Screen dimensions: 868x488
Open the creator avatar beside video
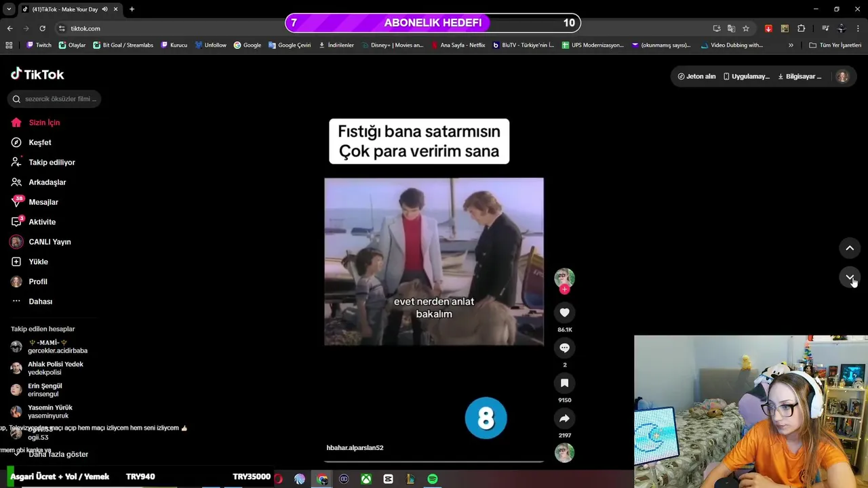[564, 278]
